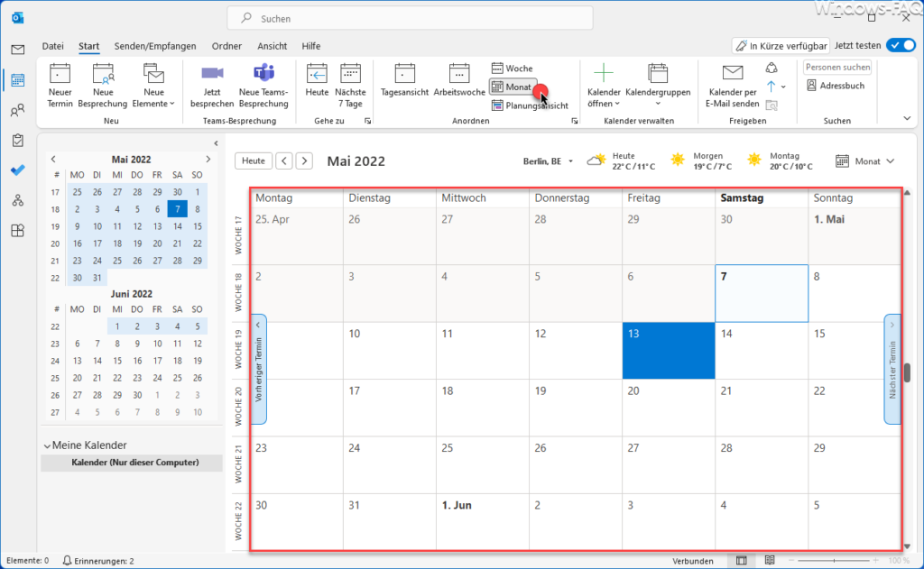
Task: Click Personen suchen input field
Action: click(x=837, y=67)
